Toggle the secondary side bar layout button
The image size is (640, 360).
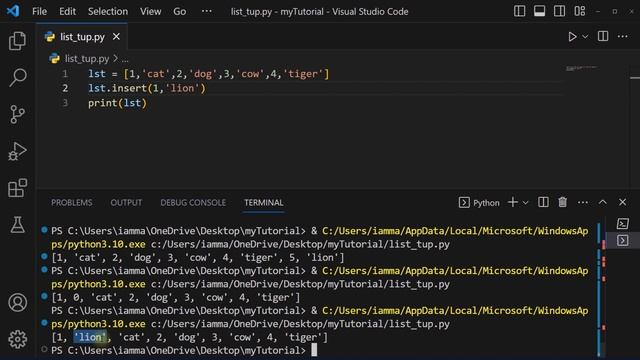(559, 11)
